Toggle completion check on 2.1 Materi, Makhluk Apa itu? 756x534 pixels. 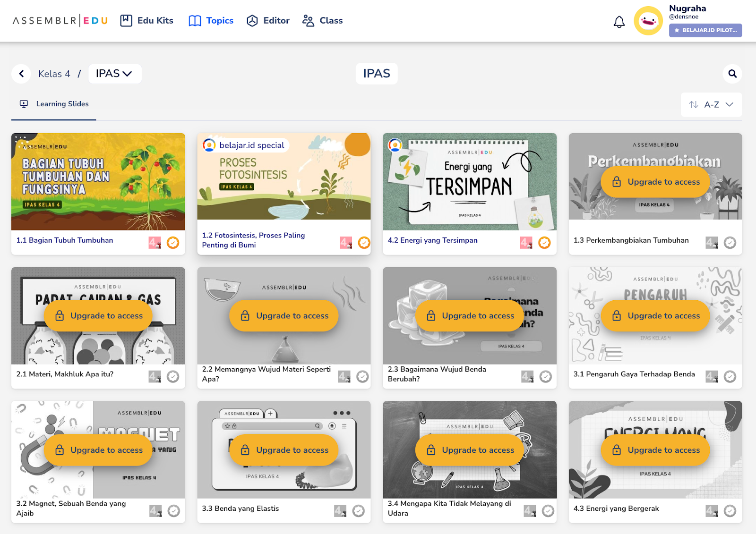(173, 376)
